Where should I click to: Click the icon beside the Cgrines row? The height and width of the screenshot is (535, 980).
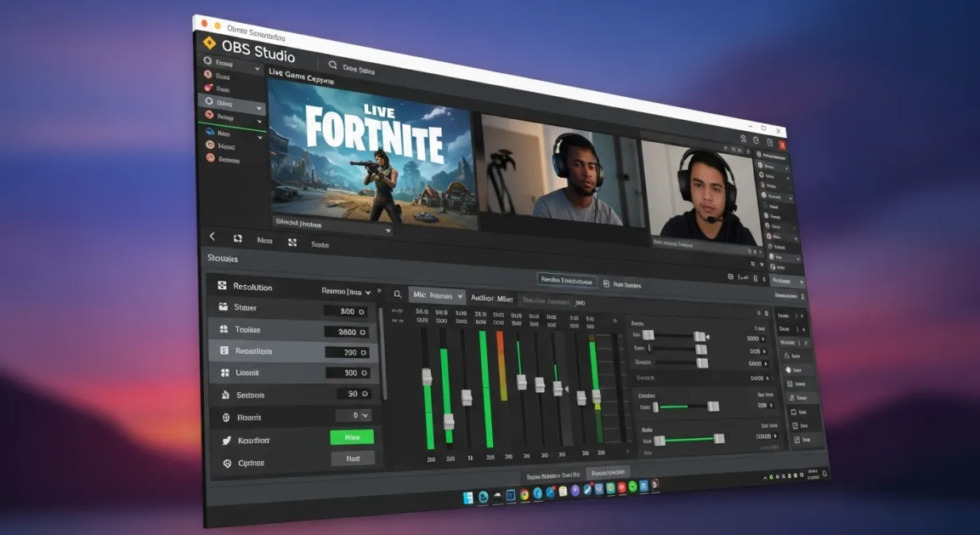click(228, 464)
